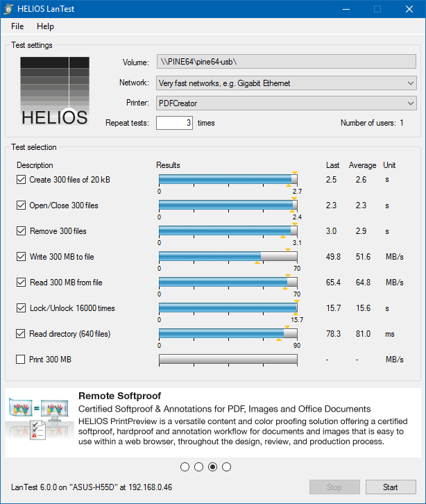Image resolution: width=426 pixels, height=504 pixels.
Task: Click the Volume path field
Action: [286, 62]
